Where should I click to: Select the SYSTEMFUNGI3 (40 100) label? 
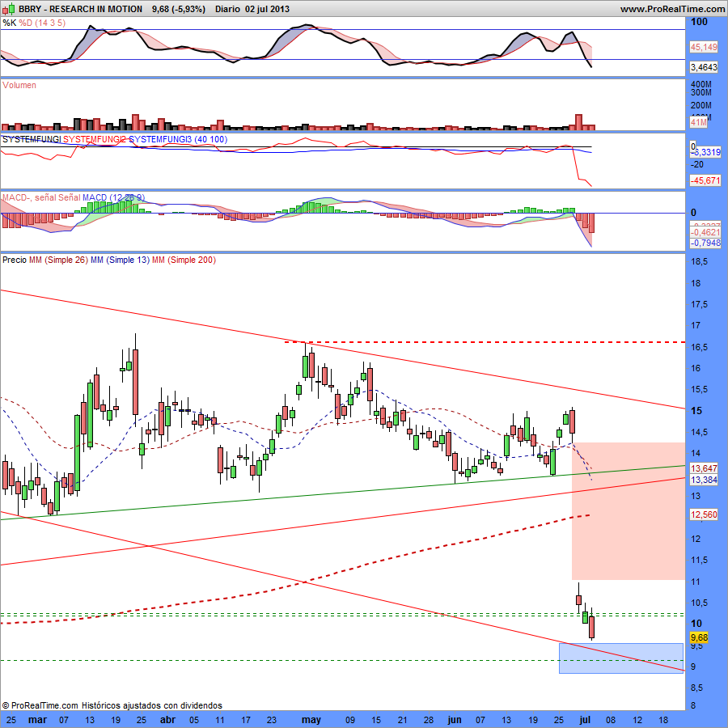(178, 139)
